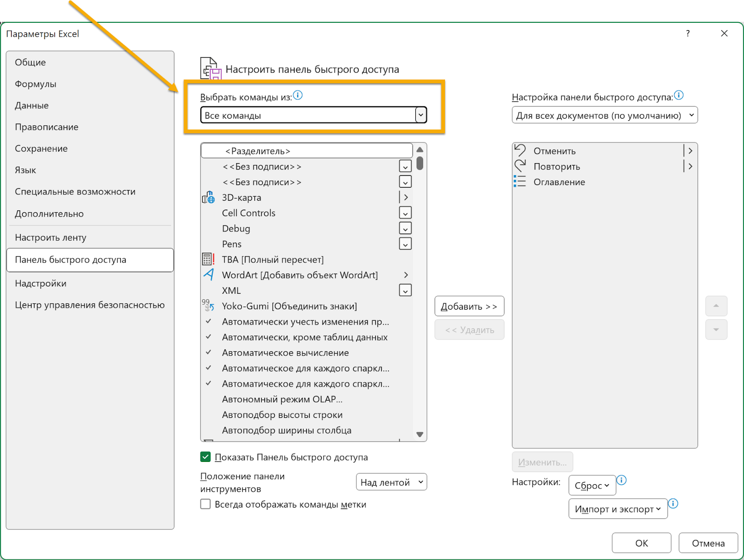Toggle Показать Панель быстрого доступа checkbox
This screenshot has height=560, width=744.
point(206,457)
